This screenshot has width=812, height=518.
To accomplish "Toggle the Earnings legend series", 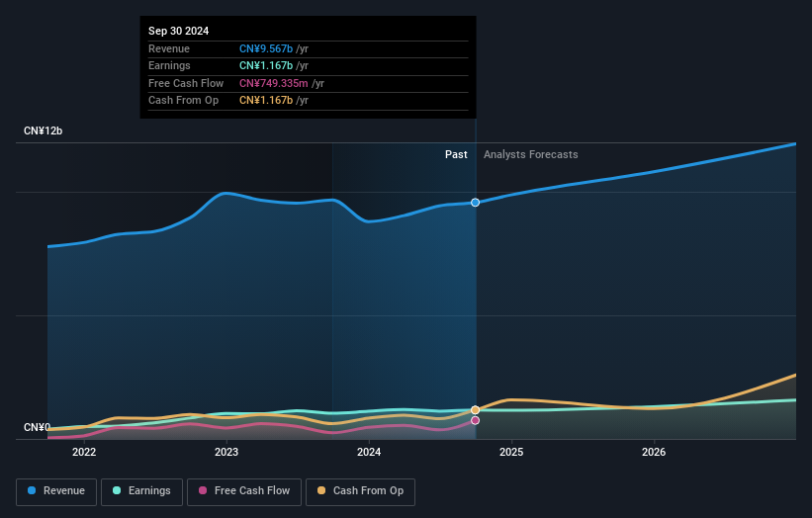I will click(x=141, y=491).
